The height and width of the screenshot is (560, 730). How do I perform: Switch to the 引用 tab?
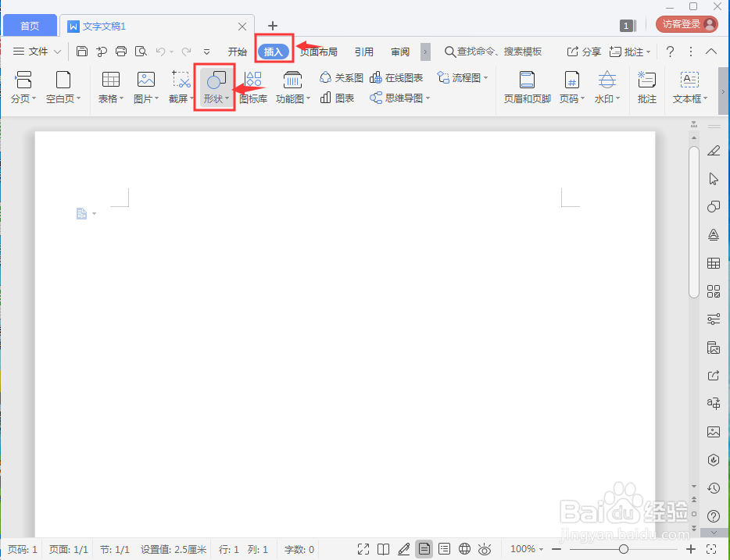(x=364, y=52)
